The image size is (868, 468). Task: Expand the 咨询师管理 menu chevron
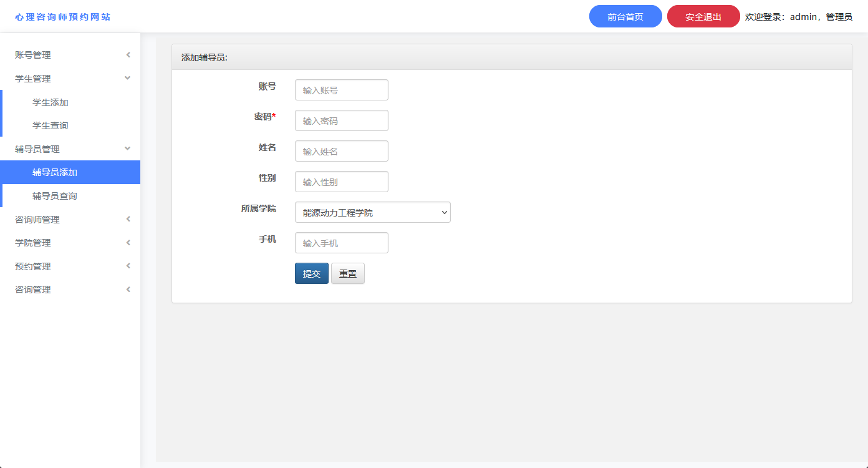[128, 219]
